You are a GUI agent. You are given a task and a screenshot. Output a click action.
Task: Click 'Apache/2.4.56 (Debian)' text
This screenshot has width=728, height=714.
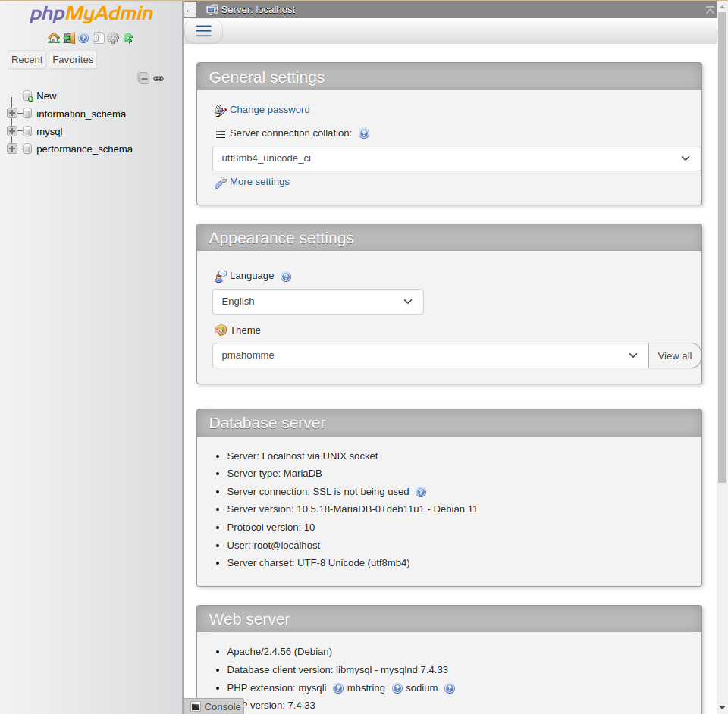click(x=280, y=652)
